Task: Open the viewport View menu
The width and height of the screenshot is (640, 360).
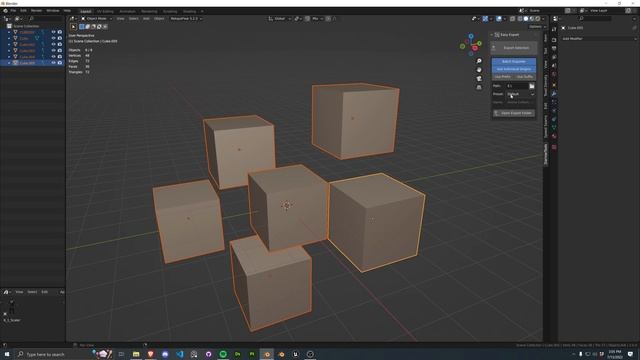Action: pos(120,18)
